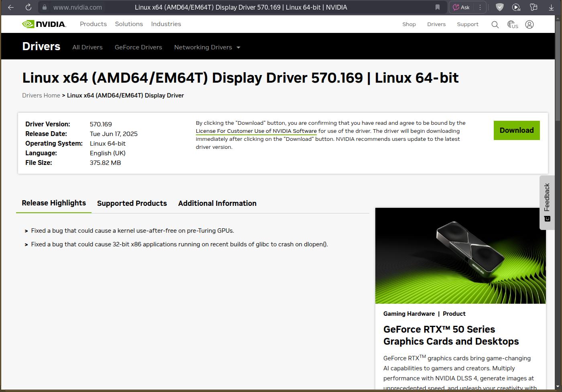
Task: Click the green Download button
Action: pos(517,130)
